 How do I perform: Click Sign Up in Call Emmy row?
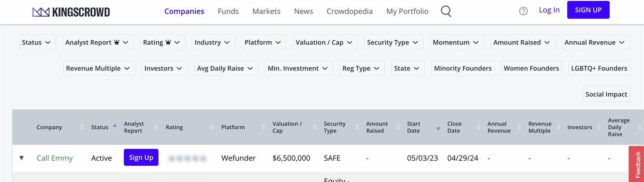(x=141, y=158)
